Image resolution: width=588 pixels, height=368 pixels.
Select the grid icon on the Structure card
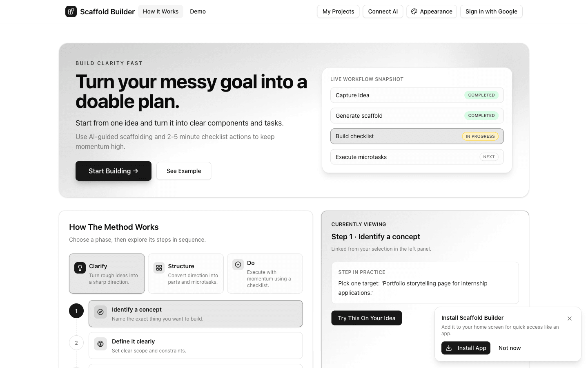click(x=159, y=268)
